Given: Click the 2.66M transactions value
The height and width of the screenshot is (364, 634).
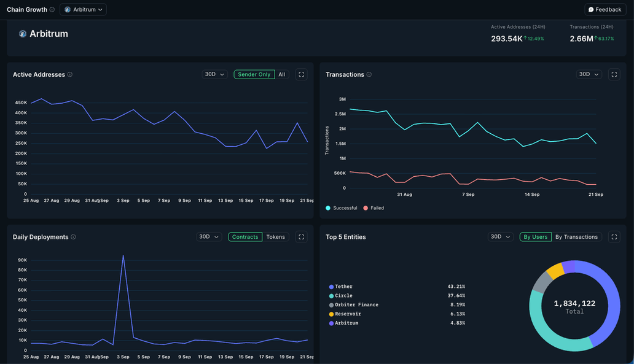Looking at the screenshot, I should tap(581, 39).
